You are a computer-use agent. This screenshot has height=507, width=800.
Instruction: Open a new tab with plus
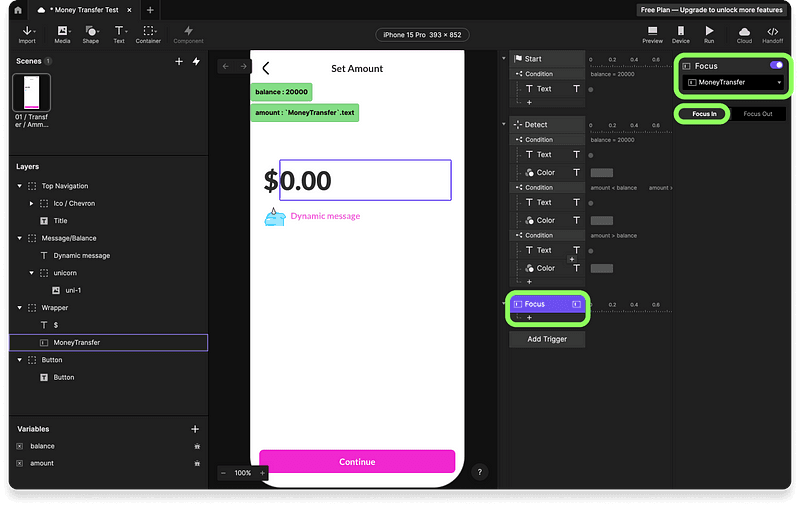[150, 10]
